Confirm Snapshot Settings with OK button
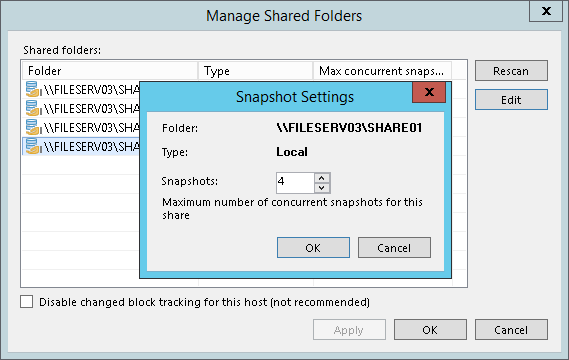The height and width of the screenshot is (360, 569). tap(313, 248)
